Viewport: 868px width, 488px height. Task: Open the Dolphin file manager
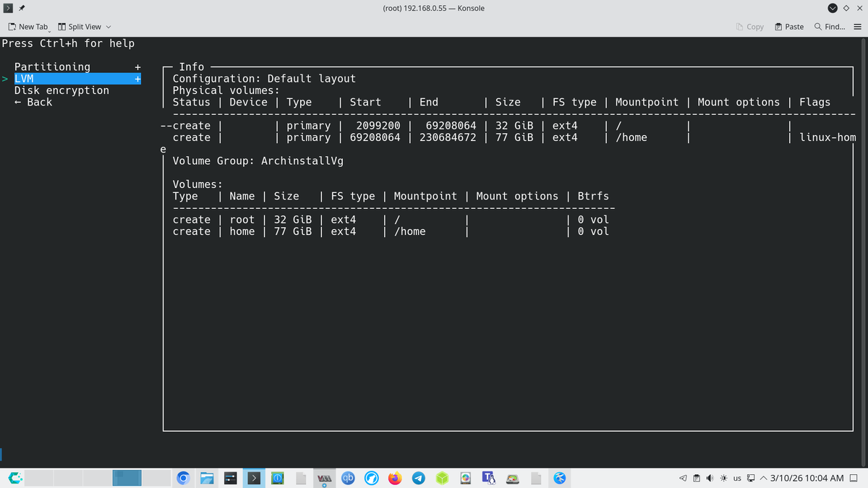(x=208, y=477)
